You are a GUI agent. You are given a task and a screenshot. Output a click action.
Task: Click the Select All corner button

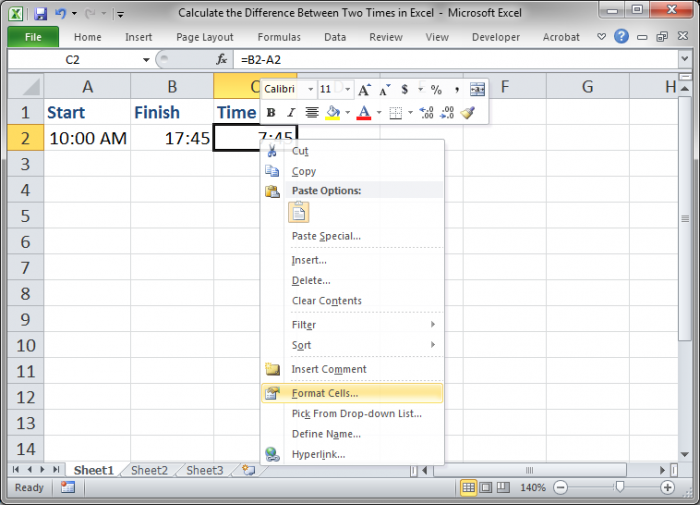point(26,86)
